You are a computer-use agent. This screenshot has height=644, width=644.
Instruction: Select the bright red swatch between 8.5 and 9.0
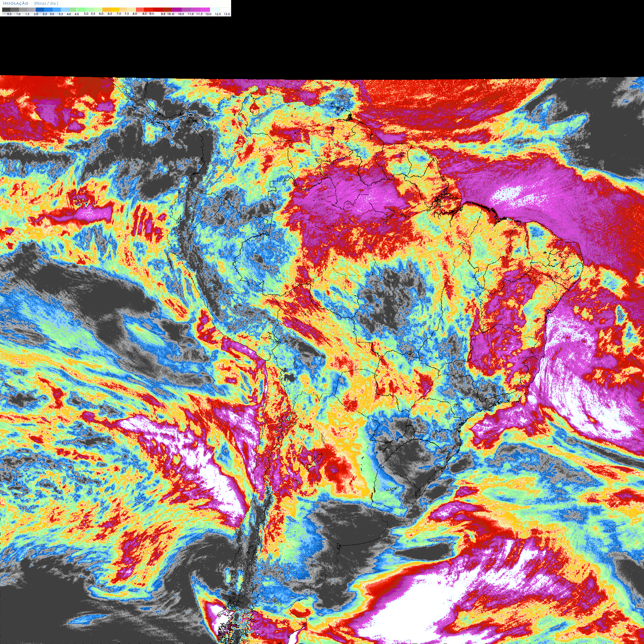pos(148,10)
